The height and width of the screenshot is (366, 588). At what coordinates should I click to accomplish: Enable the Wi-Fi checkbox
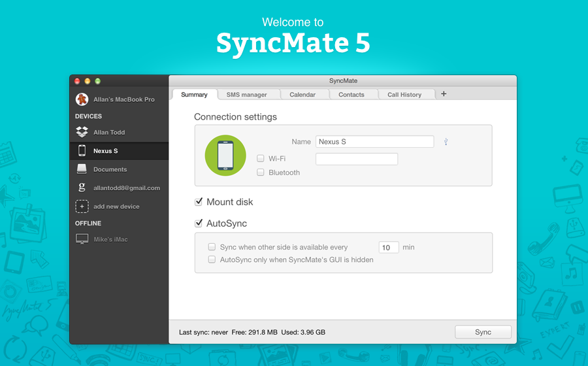pos(261,159)
